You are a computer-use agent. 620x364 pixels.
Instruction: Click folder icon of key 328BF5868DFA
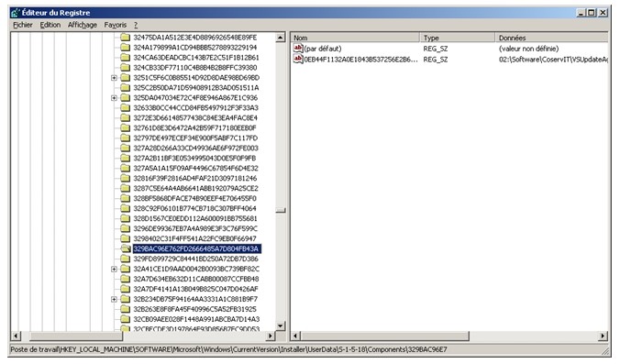point(126,199)
